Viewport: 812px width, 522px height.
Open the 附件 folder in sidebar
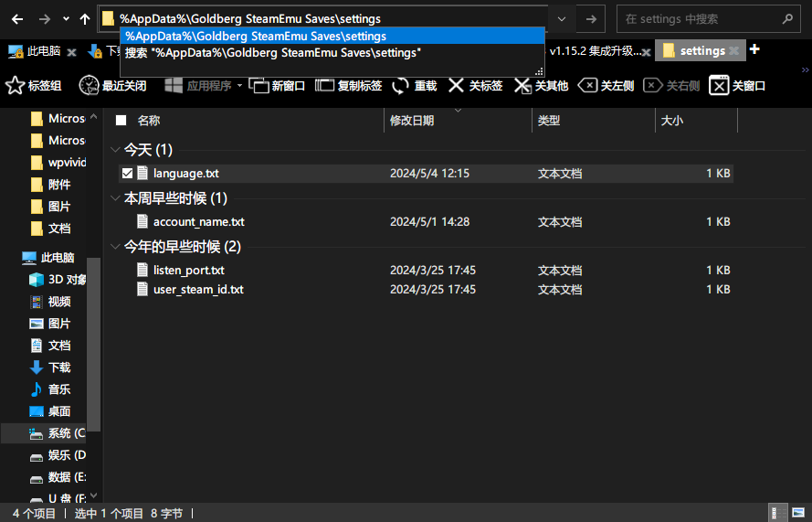[51, 185]
